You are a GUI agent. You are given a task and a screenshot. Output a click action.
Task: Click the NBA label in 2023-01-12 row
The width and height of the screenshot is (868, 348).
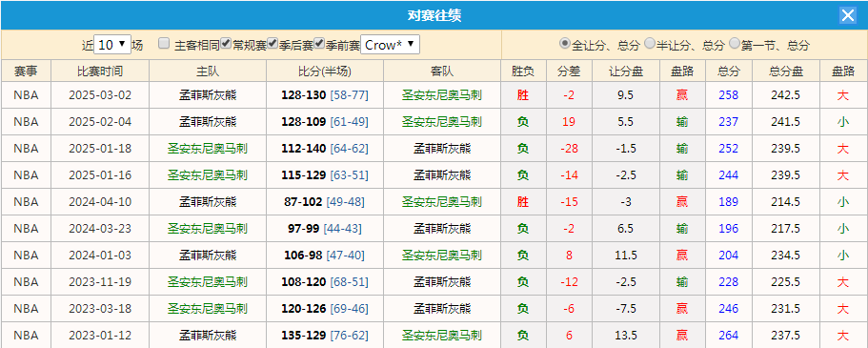(x=26, y=336)
